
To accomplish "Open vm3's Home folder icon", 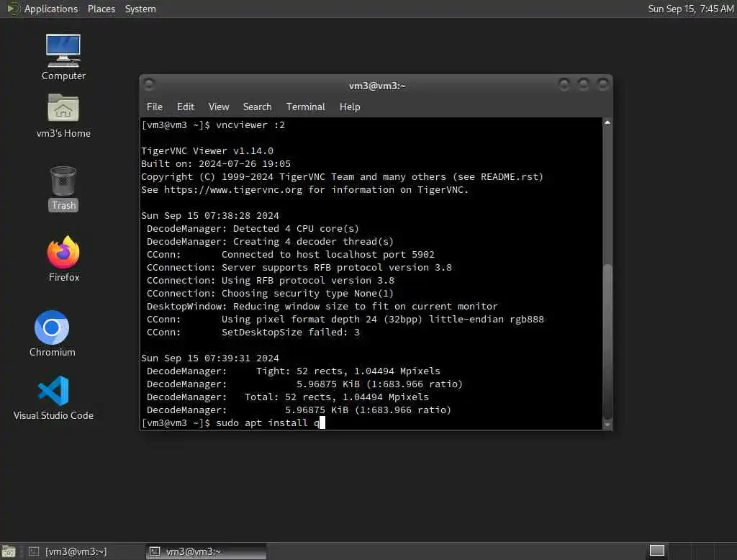I will (63, 116).
